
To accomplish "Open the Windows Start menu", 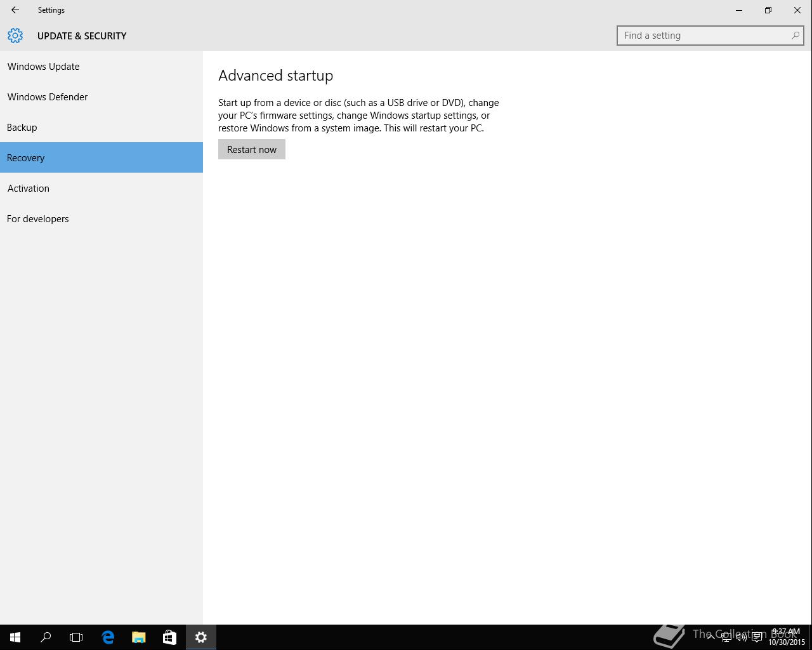I will click(x=15, y=637).
